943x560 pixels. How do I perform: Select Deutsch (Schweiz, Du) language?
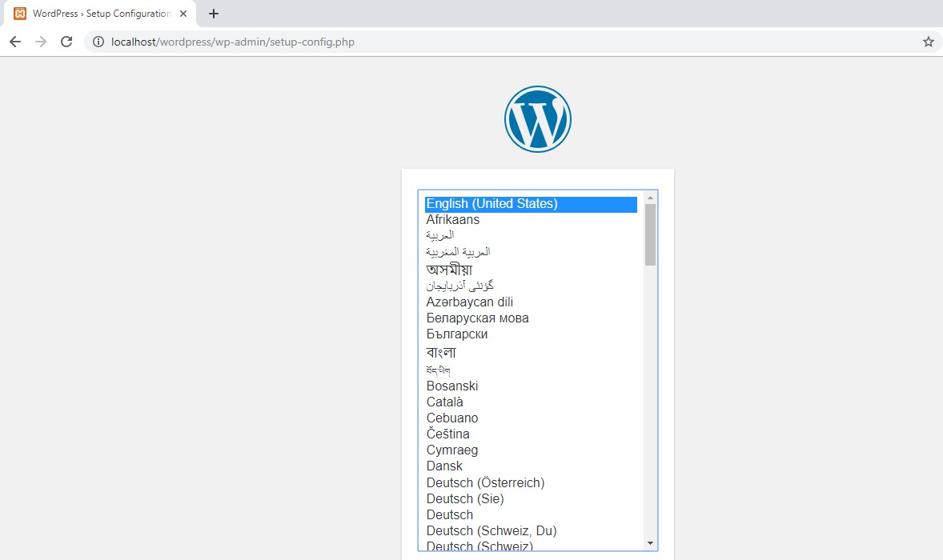pyautogui.click(x=531, y=531)
